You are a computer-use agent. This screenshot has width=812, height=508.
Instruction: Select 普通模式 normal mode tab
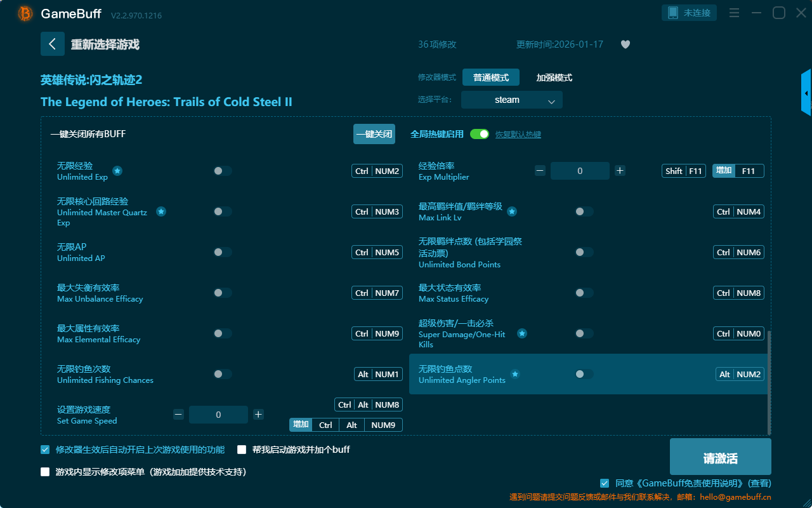pos(490,77)
